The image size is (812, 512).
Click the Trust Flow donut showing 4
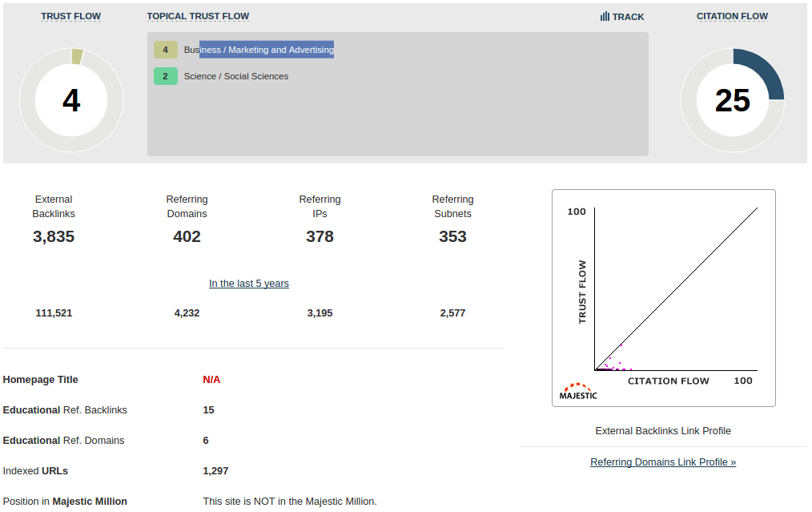coord(71,100)
